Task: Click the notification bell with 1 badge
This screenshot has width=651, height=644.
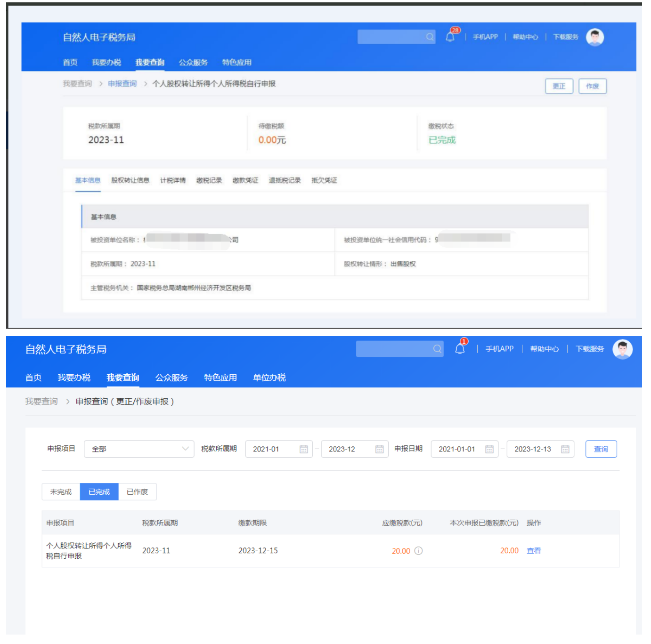Action: click(460, 349)
